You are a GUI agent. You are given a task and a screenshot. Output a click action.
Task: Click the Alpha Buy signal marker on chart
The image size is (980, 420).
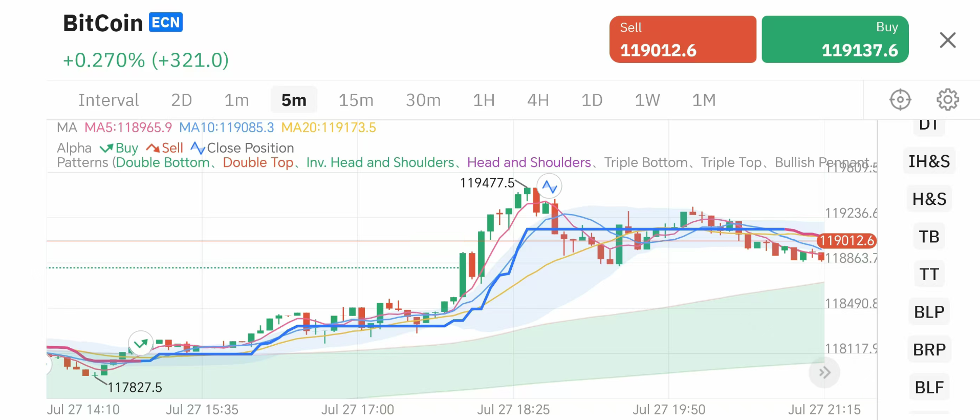click(x=141, y=344)
